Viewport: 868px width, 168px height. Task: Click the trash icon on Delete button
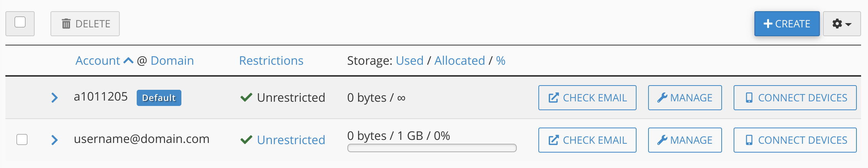[66, 24]
